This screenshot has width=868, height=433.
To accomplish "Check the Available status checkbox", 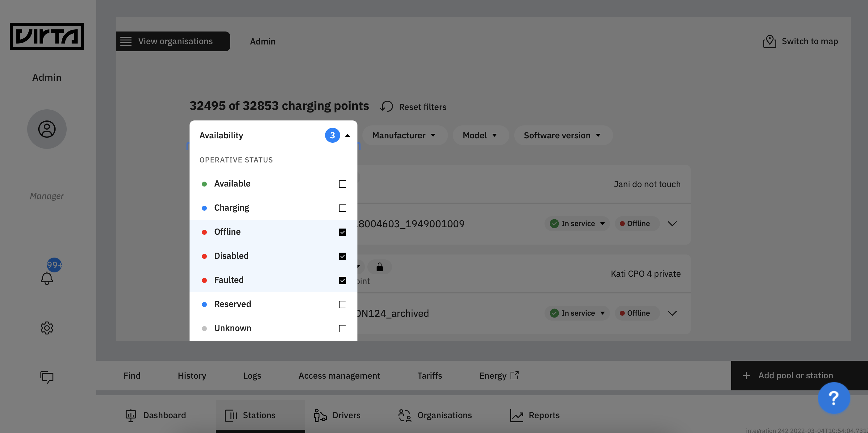I will pyautogui.click(x=342, y=184).
